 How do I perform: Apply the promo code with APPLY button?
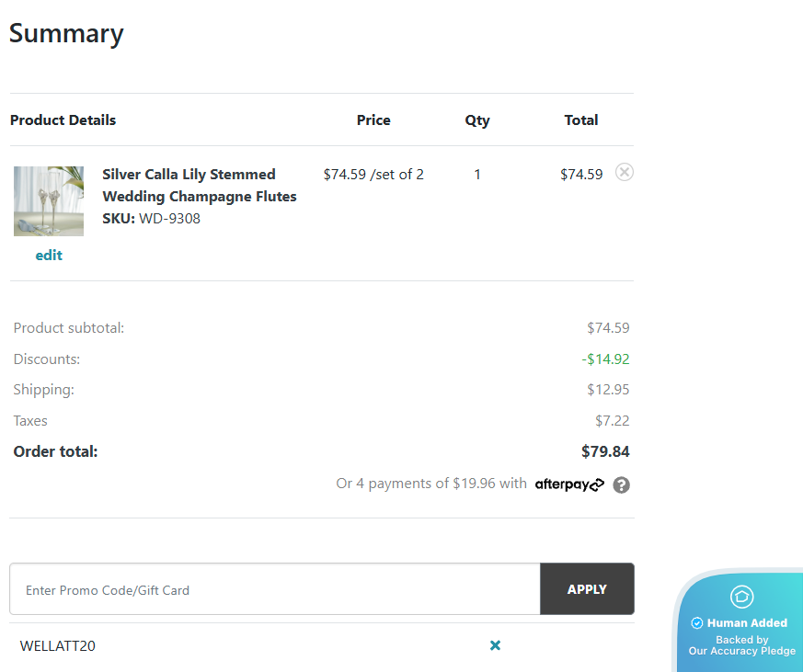click(x=587, y=589)
